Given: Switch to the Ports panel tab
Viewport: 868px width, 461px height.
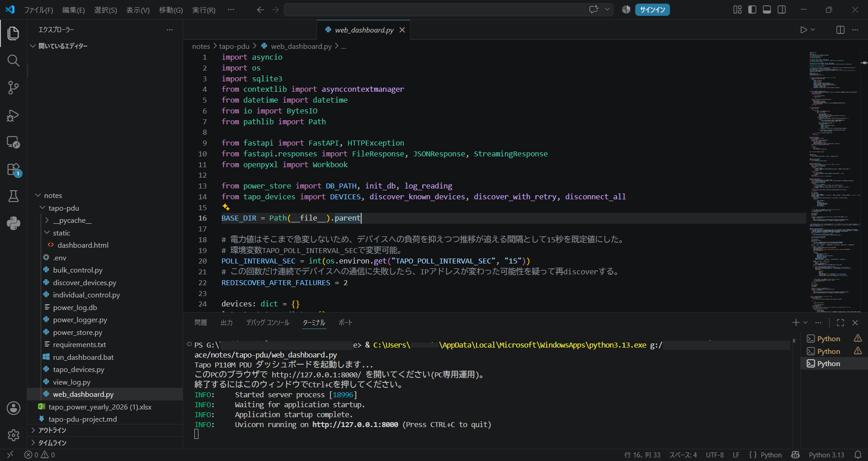Looking at the screenshot, I should pyautogui.click(x=345, y=323).
